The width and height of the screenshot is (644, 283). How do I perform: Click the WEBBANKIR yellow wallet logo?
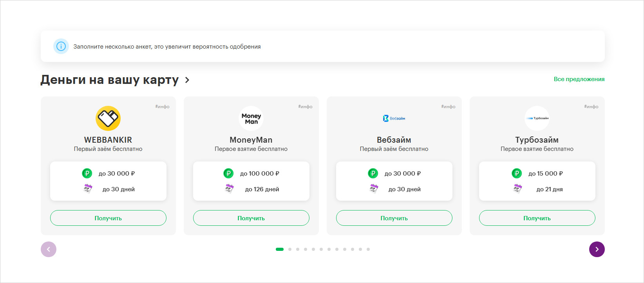(x=108, y=118)
